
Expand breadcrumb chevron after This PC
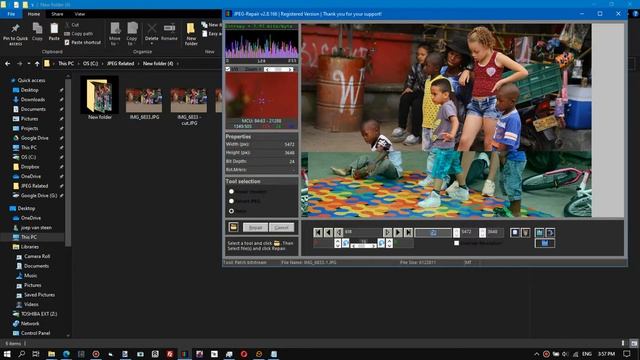tap(78, 64)
